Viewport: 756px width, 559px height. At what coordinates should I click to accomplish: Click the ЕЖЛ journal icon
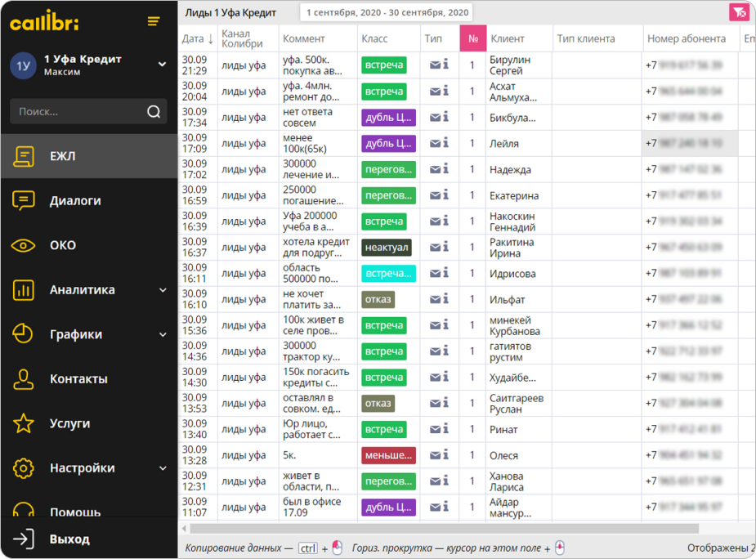point(24,156)
